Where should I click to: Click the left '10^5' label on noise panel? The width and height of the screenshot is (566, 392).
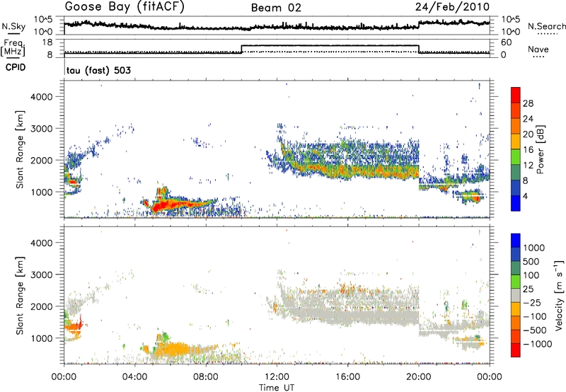(43, 20)
